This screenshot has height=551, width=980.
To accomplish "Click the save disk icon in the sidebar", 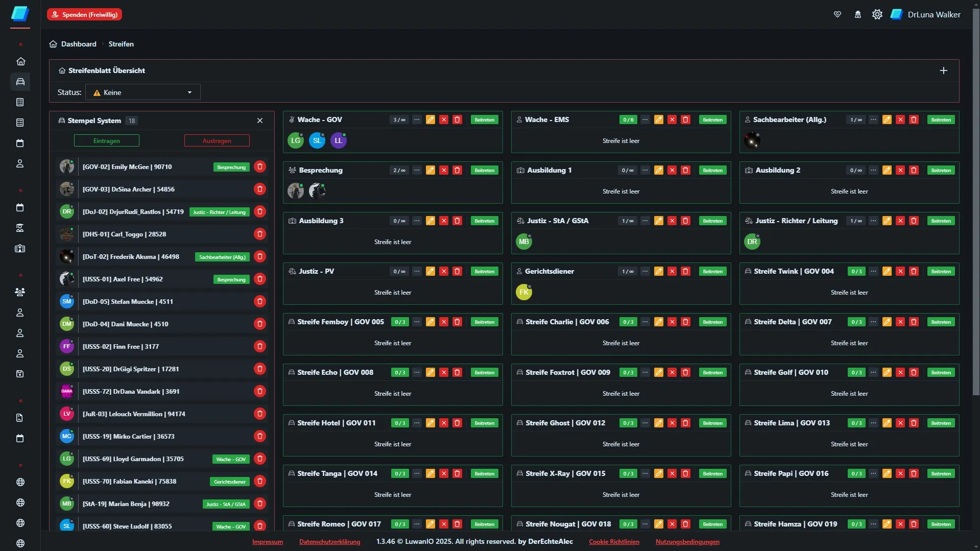I will pyautogui.click(x=20, y=374).
